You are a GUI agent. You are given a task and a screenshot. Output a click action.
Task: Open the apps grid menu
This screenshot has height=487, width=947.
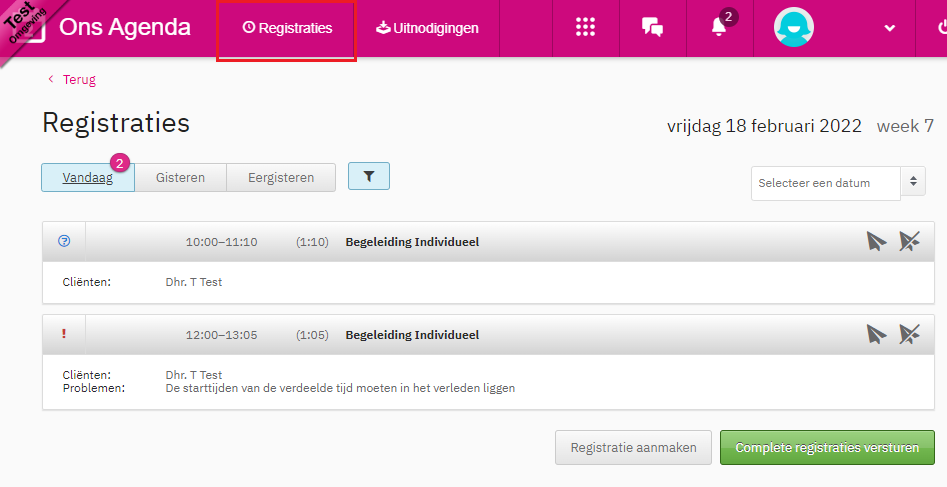pyautogui.click(x=586, y=28)
